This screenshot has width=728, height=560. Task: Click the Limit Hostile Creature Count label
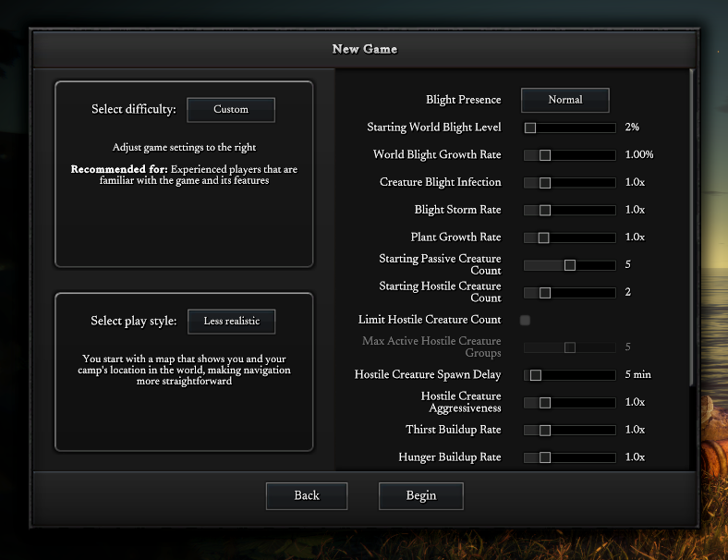[430, 320]
